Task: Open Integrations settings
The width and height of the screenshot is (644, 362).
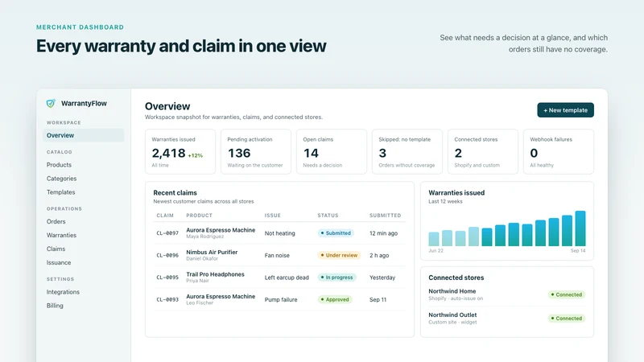Action: click(63, 292)
